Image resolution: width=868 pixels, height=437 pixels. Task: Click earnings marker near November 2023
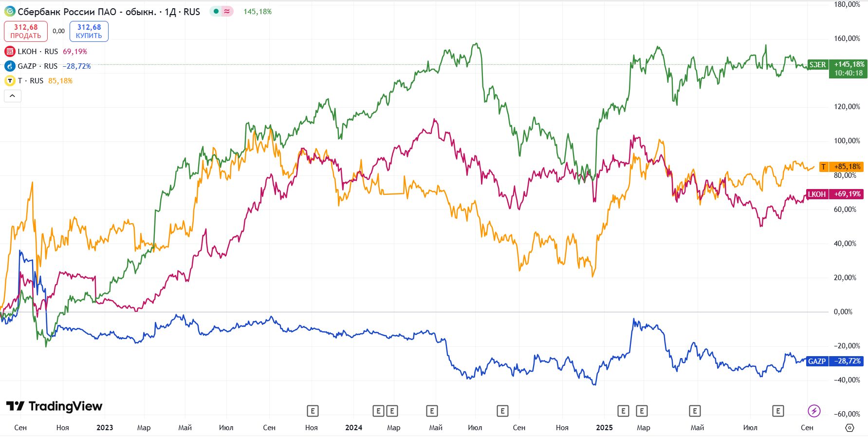313,411
